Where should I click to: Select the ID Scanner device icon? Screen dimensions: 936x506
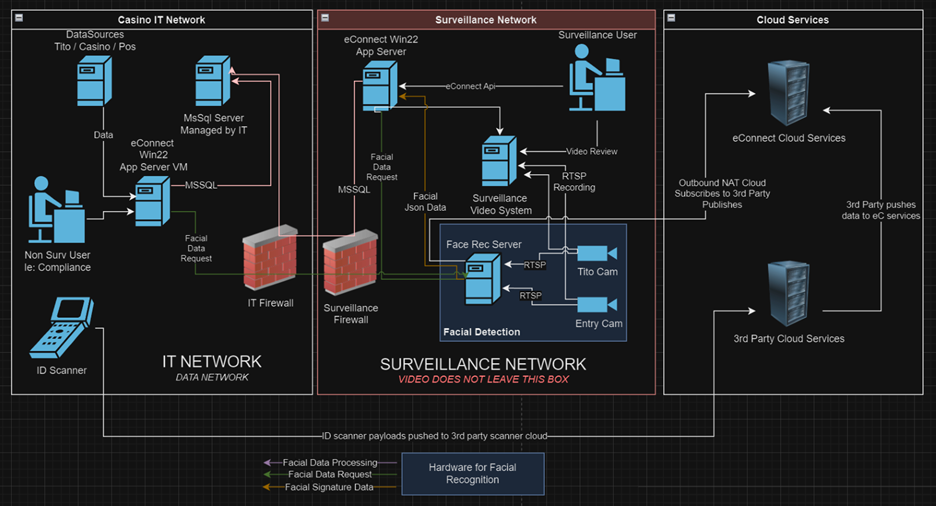(62, 328)
